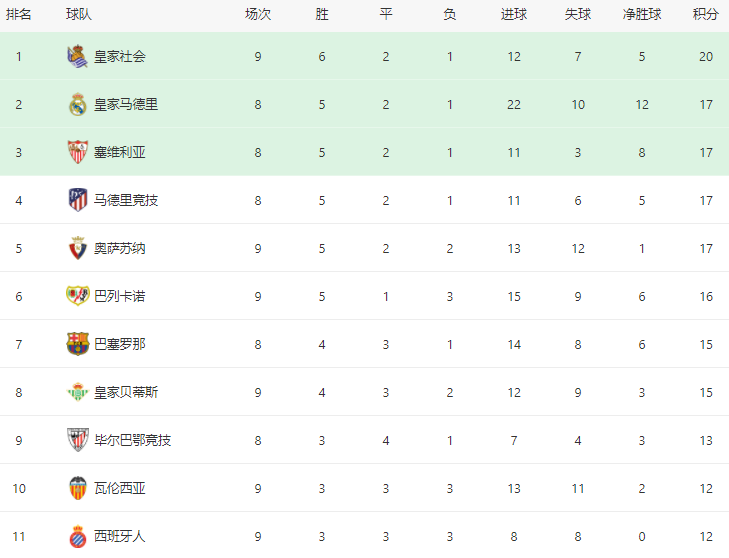Click the Real Madrid team crest
The image size is (729, 558).
(78, 104)
